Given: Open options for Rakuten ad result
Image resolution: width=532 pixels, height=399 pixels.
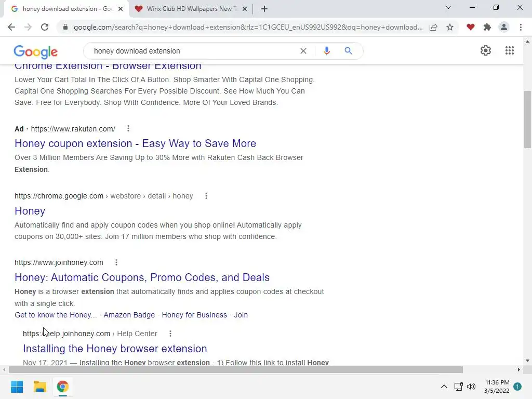Looking at the screenshot, I should click(x=128, y=129).
